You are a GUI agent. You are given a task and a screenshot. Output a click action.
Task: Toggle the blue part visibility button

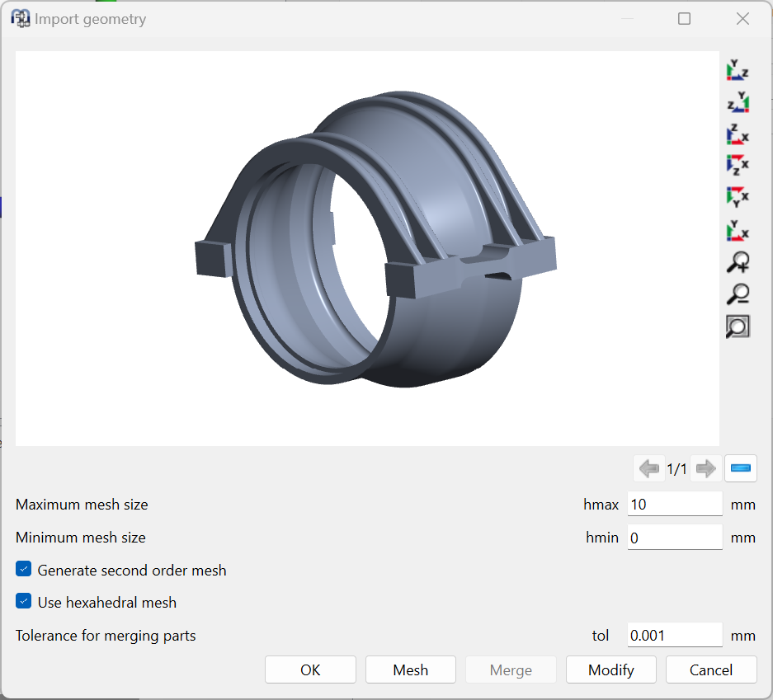point(740,468)
